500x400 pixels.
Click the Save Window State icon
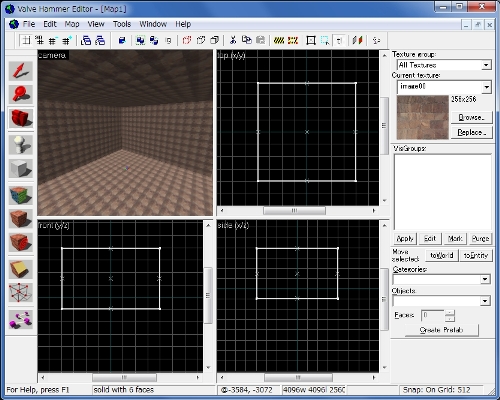click(x=100, y=41)
